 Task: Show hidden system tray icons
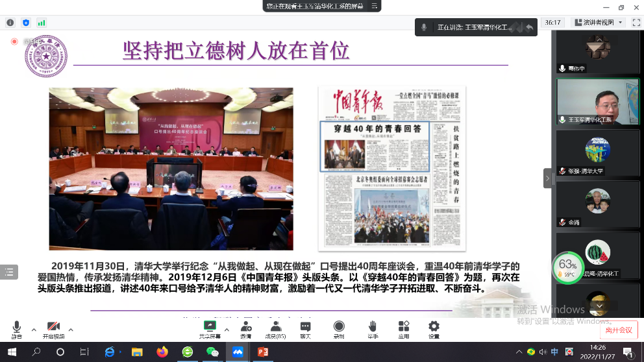pyautogui.click(x=519, y=352)
